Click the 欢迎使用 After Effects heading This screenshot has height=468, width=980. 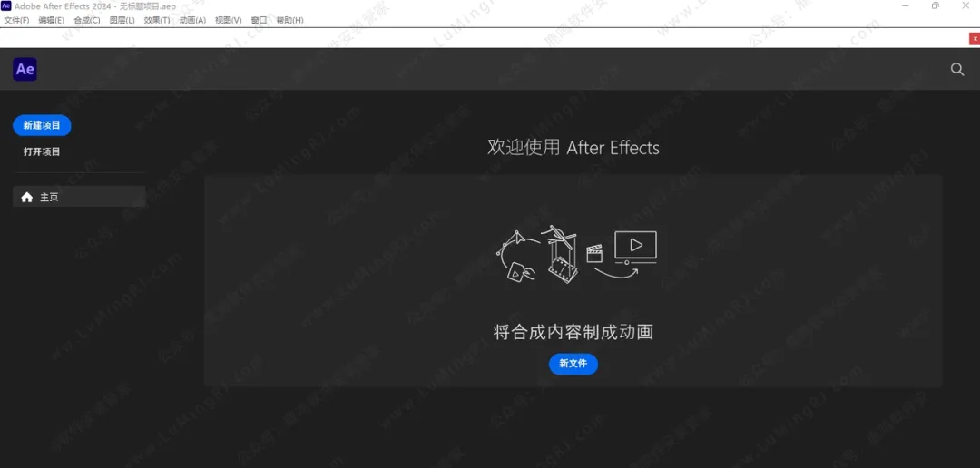(573, 148)
